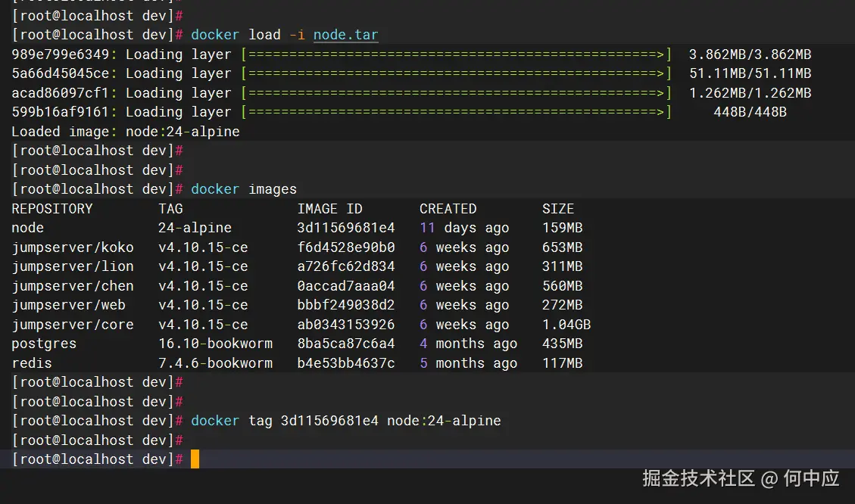Image resolution: width=855 pixels, height=504 pixels.
Task: Select the jumpserver/lion repository name
Action: coord(73,266)
